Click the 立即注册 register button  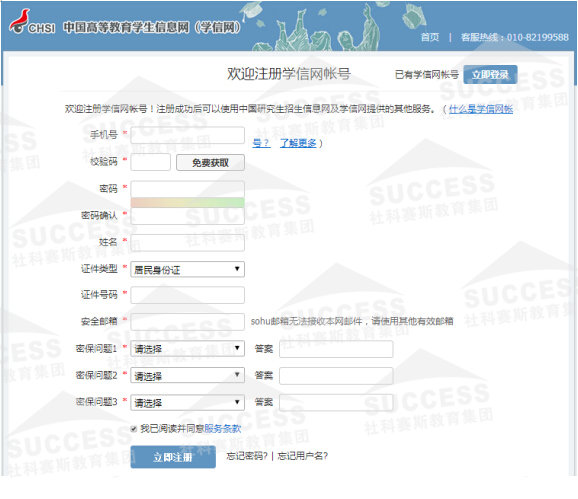173,457
